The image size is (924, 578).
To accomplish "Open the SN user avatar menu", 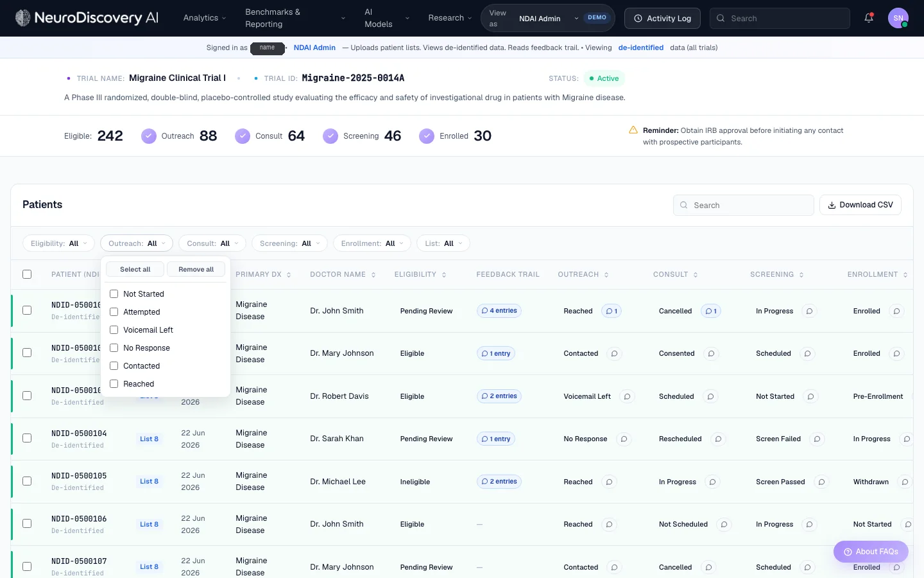I will pyautogui.click(x=898, y=18).
